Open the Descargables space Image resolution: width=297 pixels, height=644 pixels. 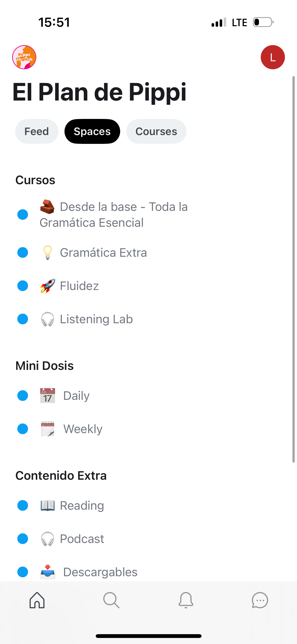click(100, 572)
